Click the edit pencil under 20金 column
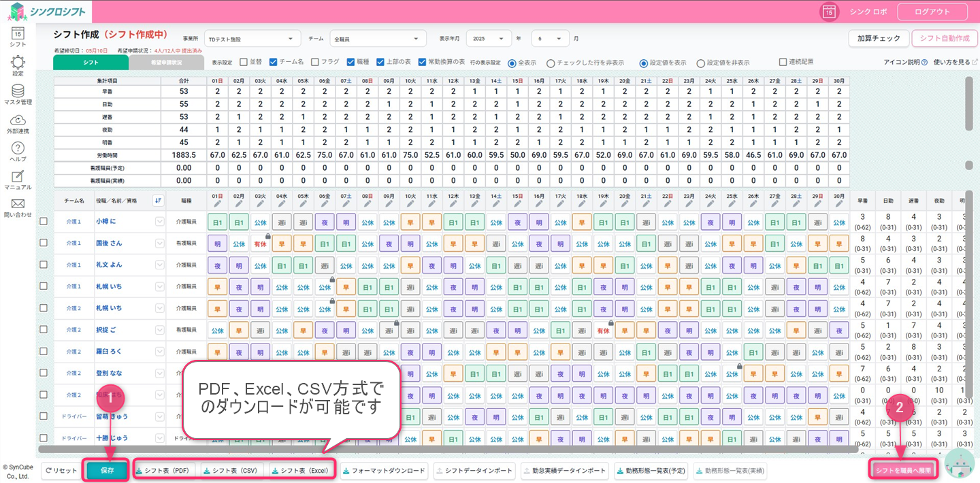 click(x=625, y=203)
